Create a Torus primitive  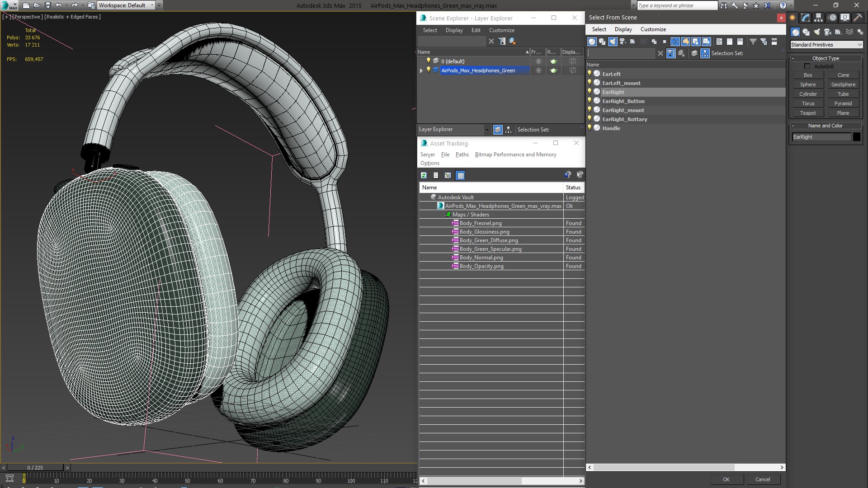[808, 103]
